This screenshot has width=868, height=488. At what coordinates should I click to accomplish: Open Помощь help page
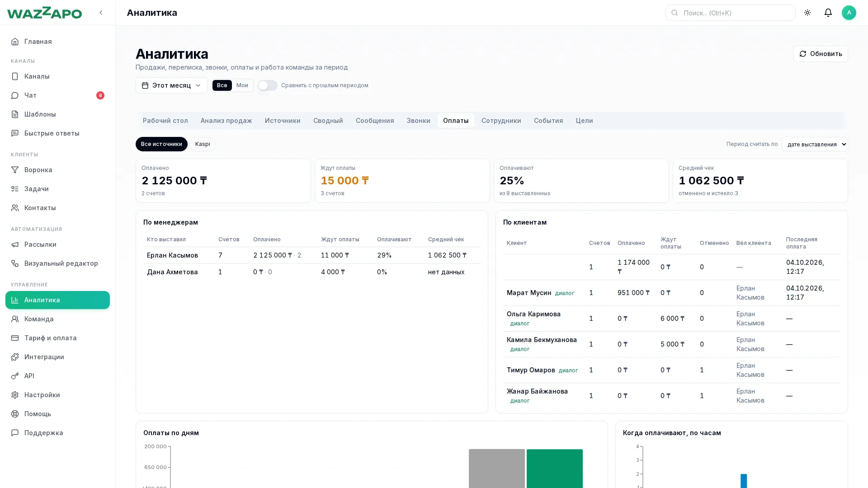57,414
